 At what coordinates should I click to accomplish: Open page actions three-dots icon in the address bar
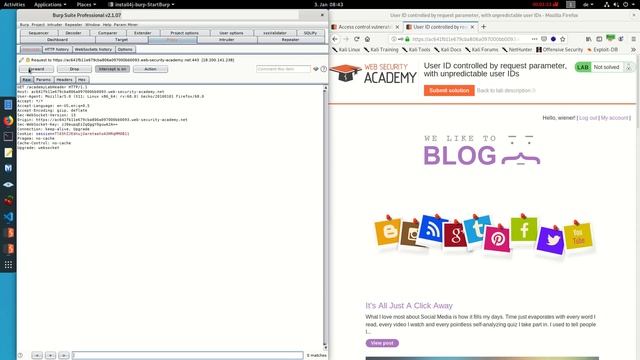[534, 39]
